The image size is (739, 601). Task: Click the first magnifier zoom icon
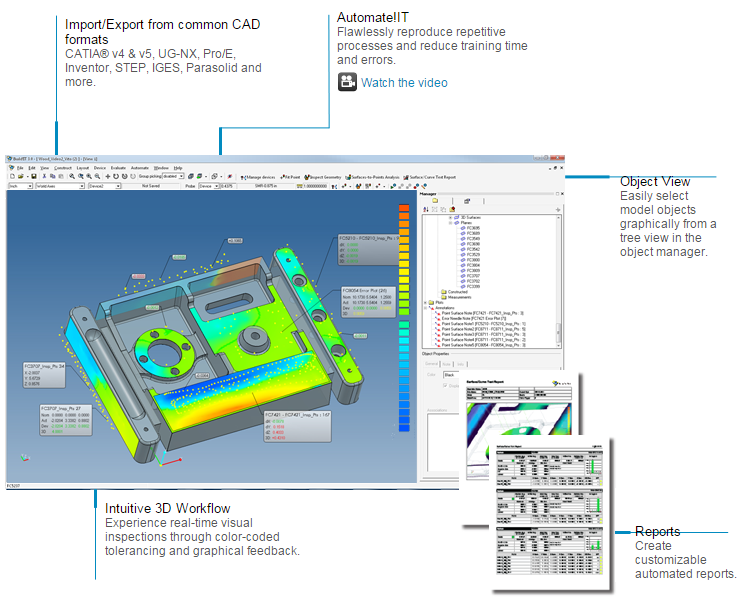(x=72, y=176)
